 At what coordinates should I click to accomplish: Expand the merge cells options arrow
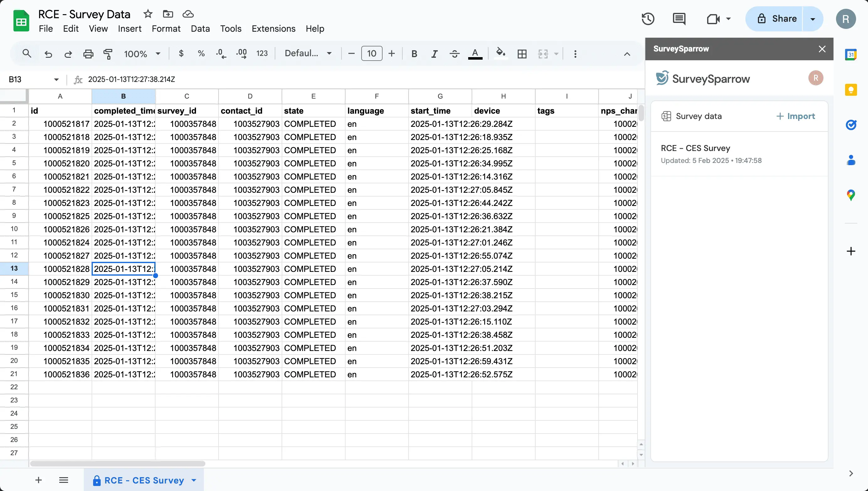pyautogui.click(x=555, y=54)
